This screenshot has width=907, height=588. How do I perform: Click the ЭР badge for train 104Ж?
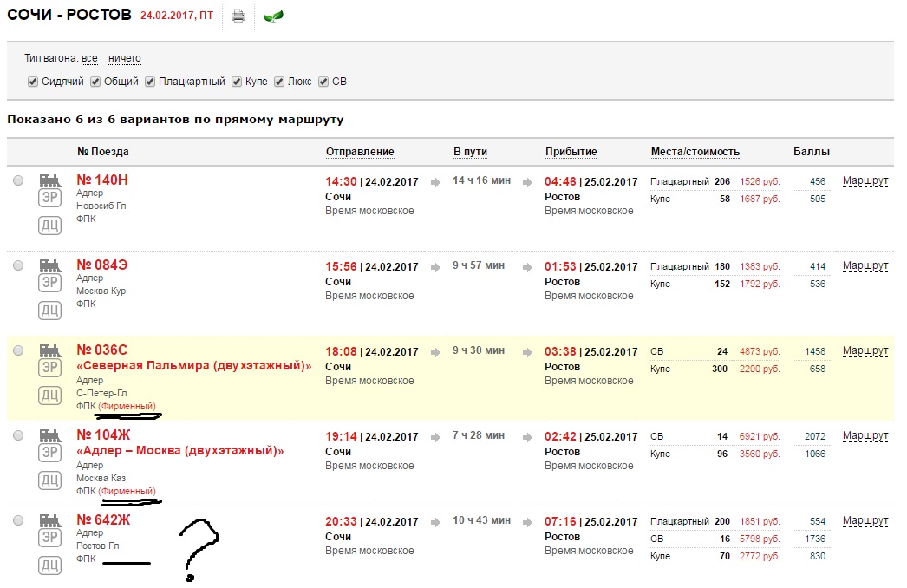click(49, 453)
